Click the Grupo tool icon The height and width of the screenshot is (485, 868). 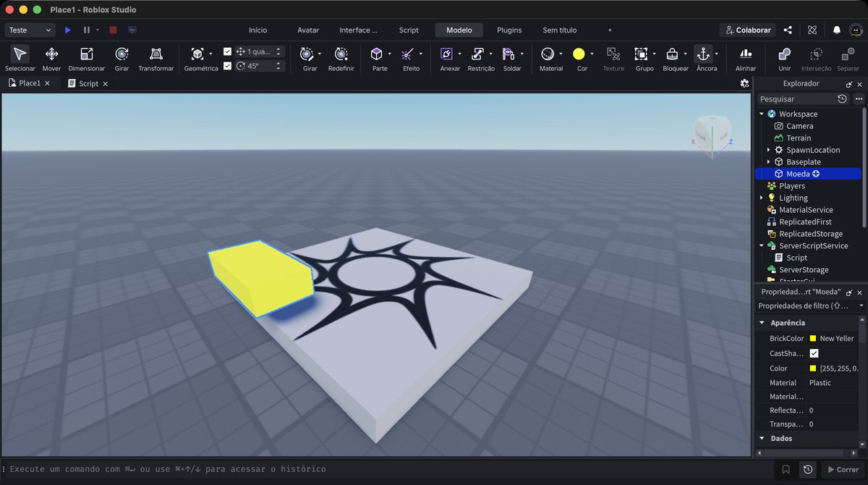pos(641,54)
